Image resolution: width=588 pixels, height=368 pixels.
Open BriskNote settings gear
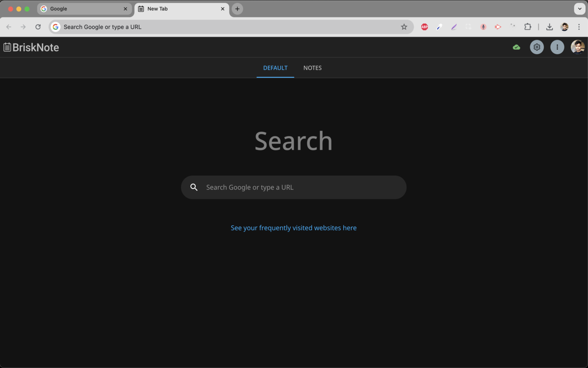click(x=537, y=47)
